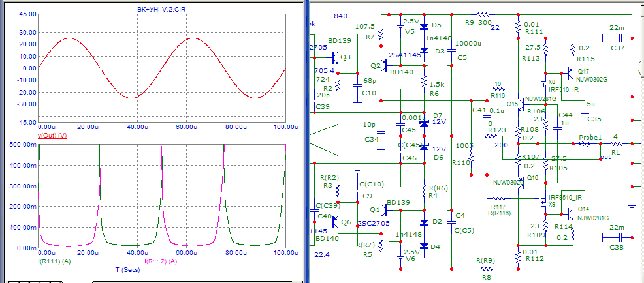
Task: Click the C34 capacitor label
Action: click(x=371, y=140)
